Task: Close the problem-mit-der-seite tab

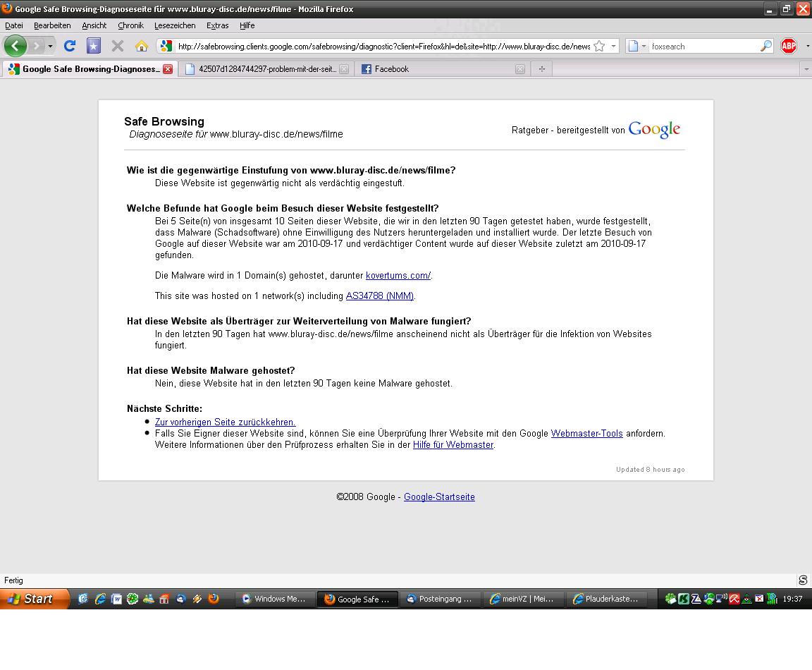Action: (x=344, y=69)
